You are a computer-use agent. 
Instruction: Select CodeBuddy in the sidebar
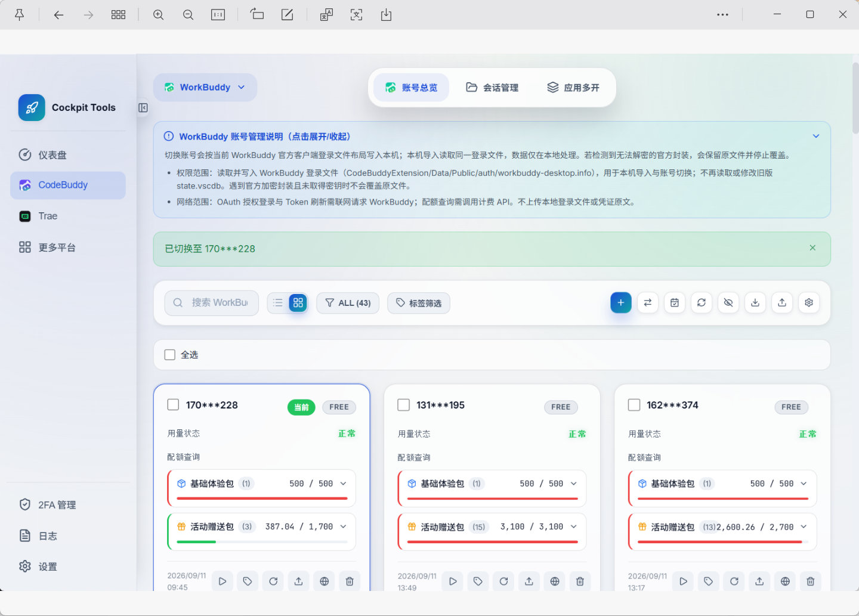click(68, 185)
